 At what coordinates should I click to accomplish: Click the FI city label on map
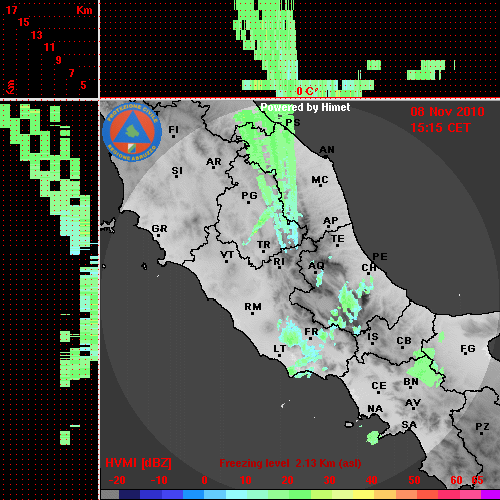tap(173, 129)
